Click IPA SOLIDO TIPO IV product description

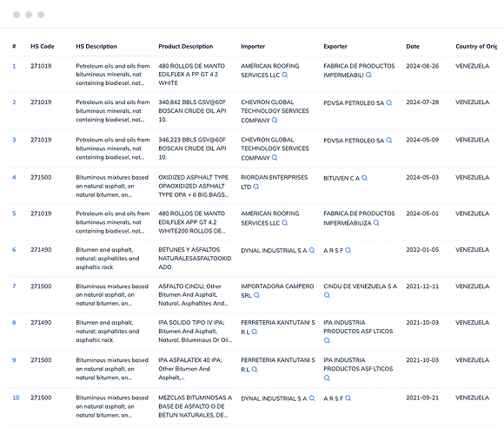pos(196,331)
